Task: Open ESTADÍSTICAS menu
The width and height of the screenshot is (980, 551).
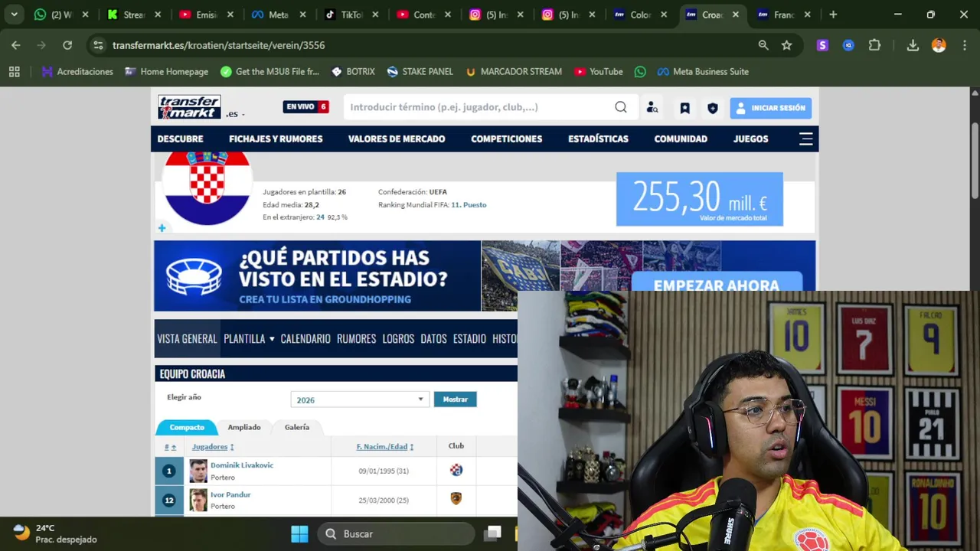Action: coord(598,139)
